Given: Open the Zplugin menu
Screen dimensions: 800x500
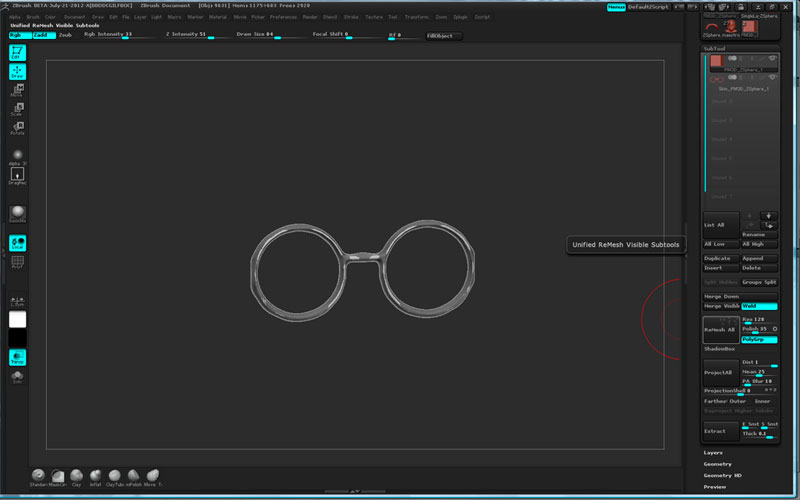Looking at the screenshot, I should coord(460,17).
